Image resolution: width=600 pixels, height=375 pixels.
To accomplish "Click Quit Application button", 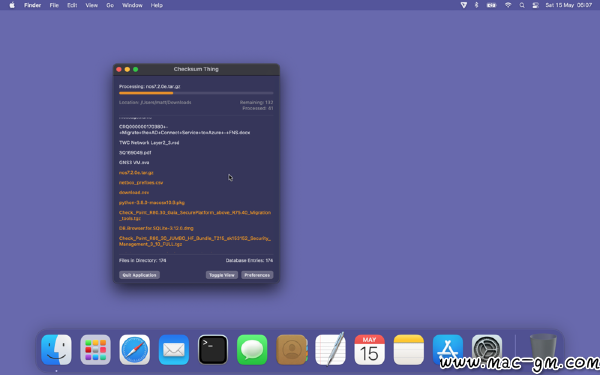I will (x=139, y=275).
